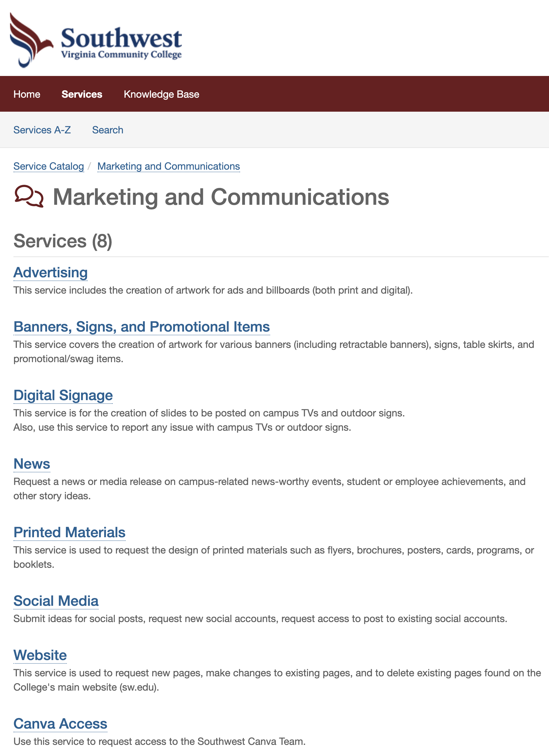This screenshot has height=756, width=549.
Task: Choose the Printed Materials service
Action: (69, 533)
